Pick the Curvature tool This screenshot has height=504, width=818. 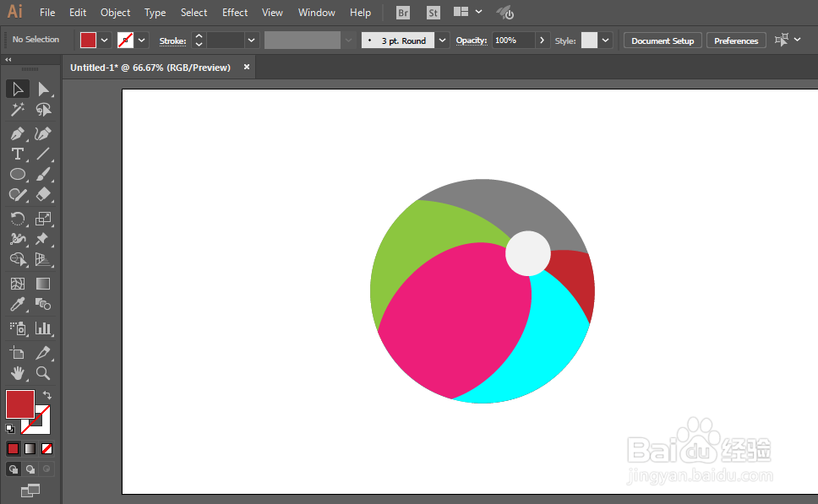[43, 134]
